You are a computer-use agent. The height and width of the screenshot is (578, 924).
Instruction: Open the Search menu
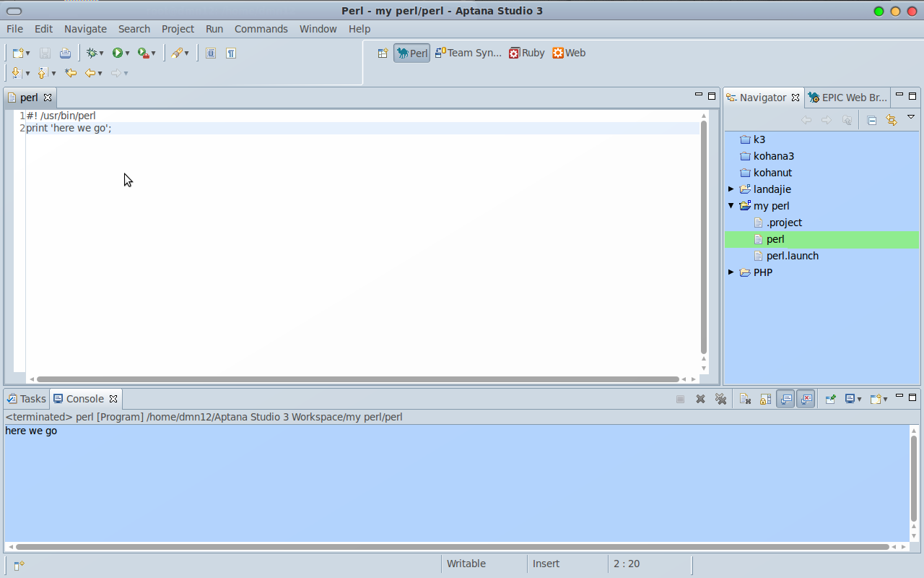pos(134,29)
